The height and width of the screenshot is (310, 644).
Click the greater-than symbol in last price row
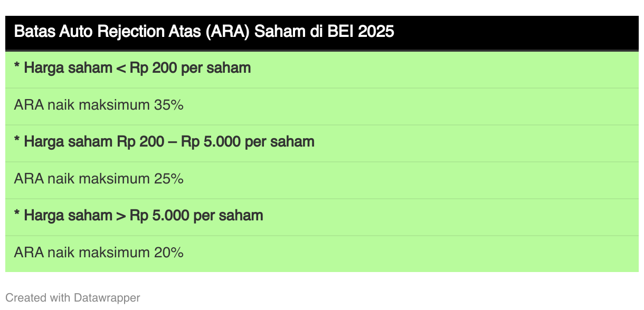click(x=121, y=216)
